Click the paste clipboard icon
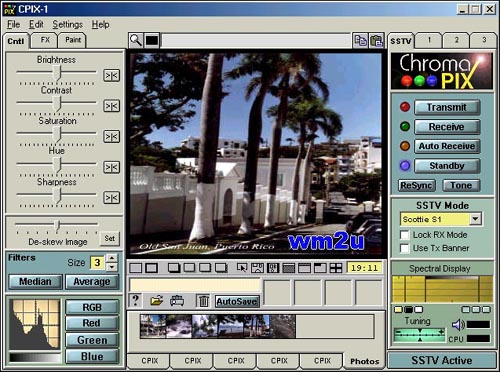The image size is (500, 372). [x=376, y=41]
